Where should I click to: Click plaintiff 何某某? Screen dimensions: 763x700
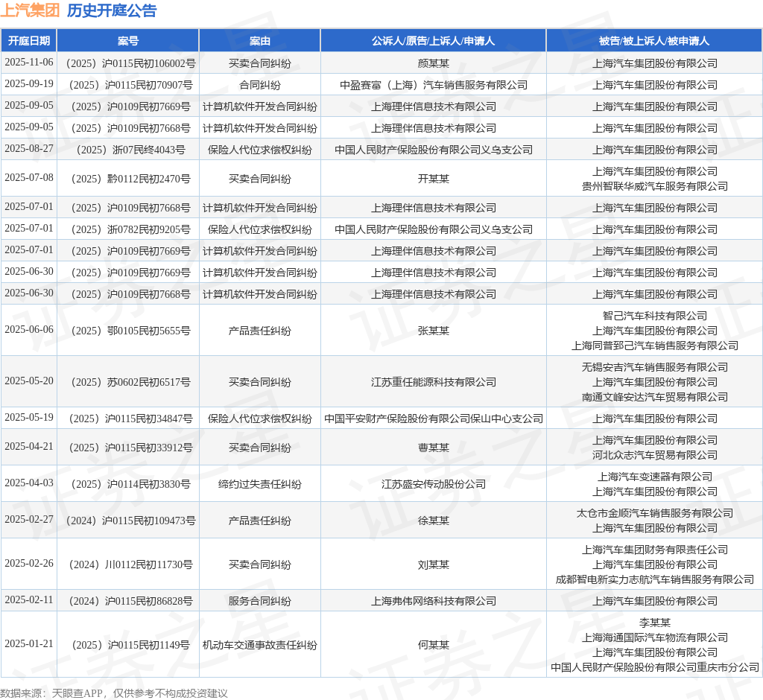[x=433, y=645]
